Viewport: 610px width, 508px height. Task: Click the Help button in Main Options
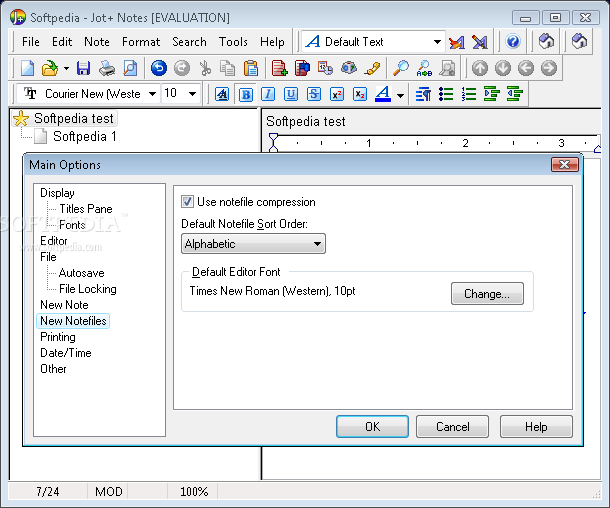pyautogui.click(x=536, y=427)
